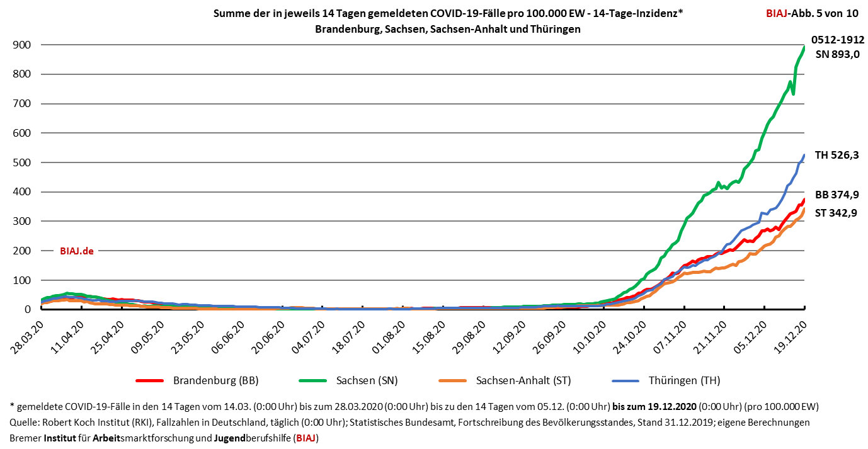
Task: Click the x-axis date 06.06.20
Action: coord(229,336)
